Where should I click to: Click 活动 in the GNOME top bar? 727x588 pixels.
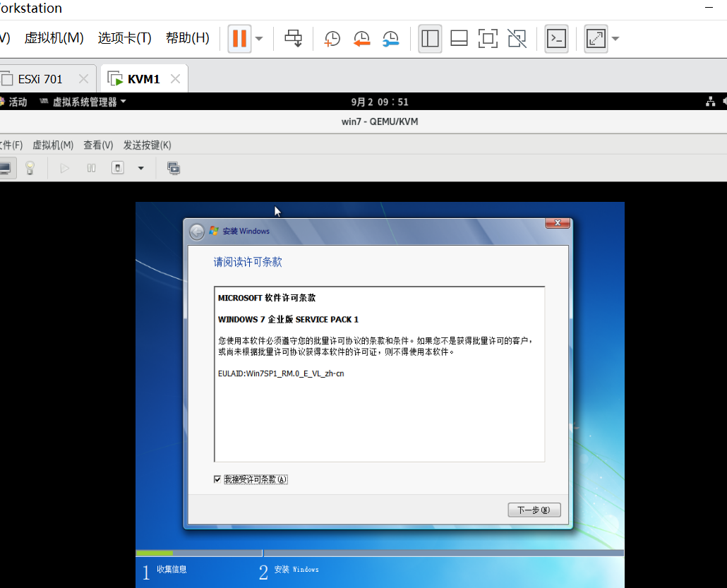[18, 102]
